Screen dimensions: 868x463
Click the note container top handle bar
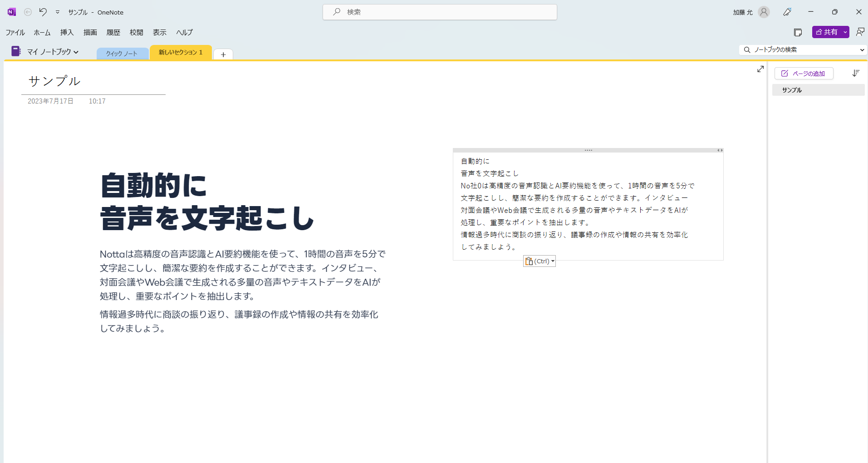point(588,150)
